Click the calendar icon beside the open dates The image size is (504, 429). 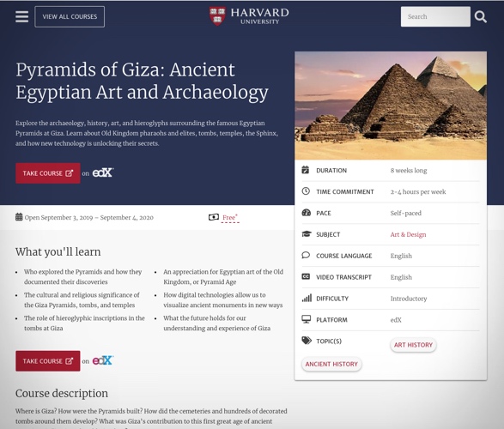coord(19,217)
